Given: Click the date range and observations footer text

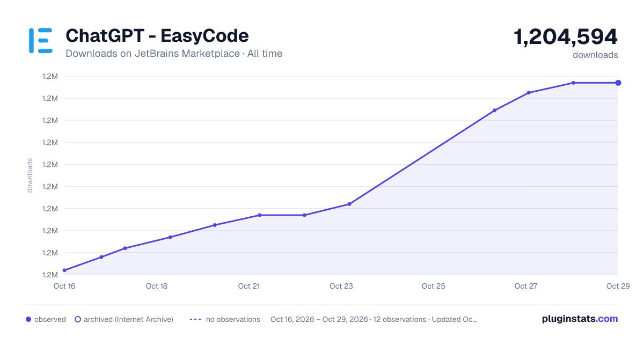Looking at the screenshot, I should 374,319.
